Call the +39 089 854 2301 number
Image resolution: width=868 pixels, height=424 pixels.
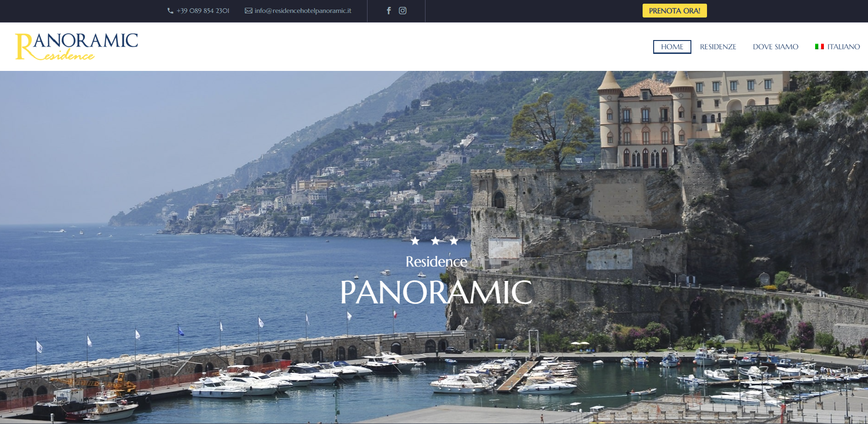[x=203, y=11]
